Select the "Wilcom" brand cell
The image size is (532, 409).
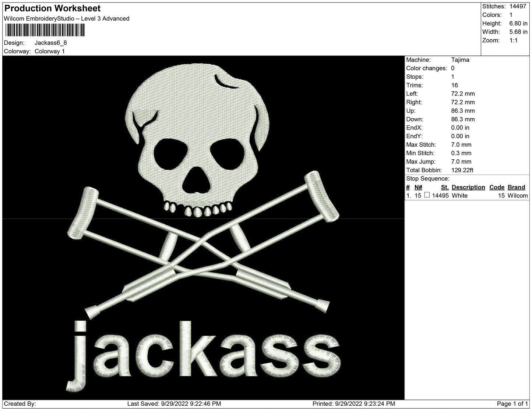tap(518, 196)
